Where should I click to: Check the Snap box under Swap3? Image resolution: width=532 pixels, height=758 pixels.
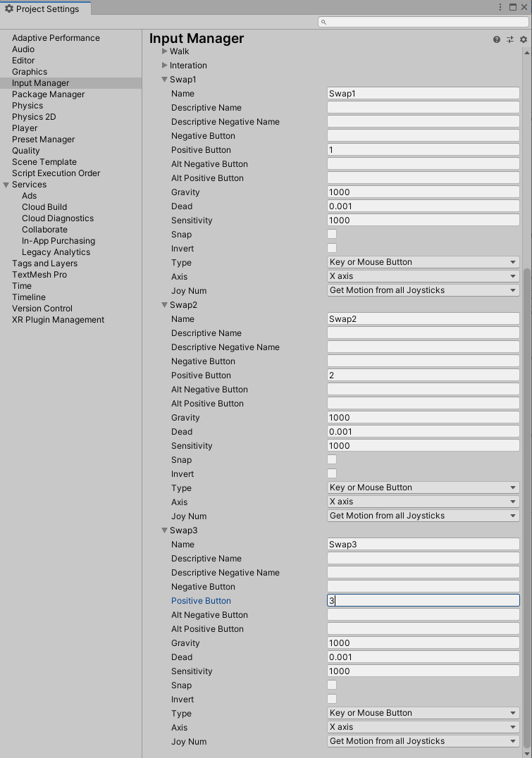click(332, 685)
